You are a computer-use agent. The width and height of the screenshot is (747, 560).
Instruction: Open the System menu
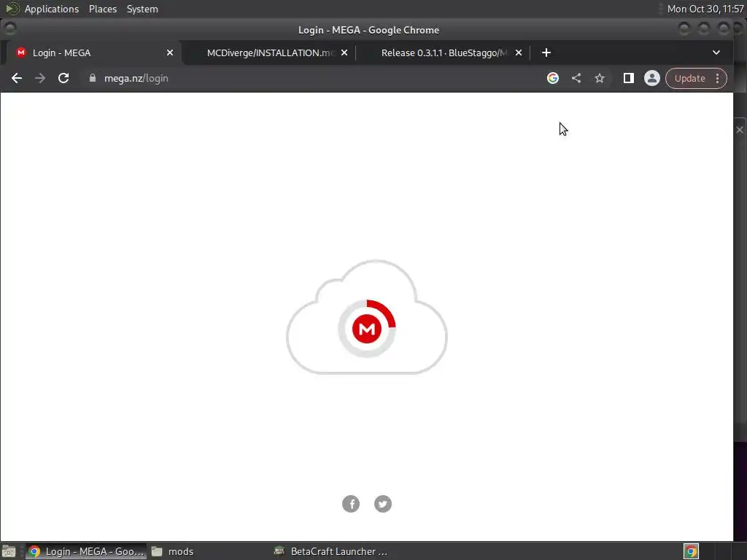[x=142, y=9]
